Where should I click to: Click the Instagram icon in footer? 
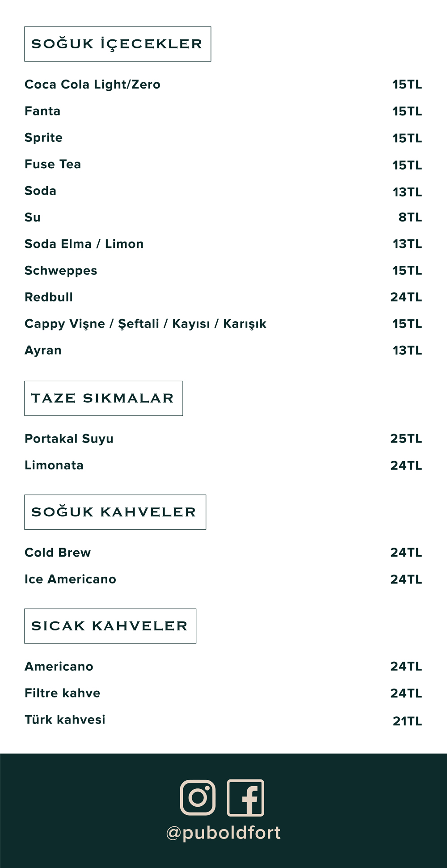[198, 797]
